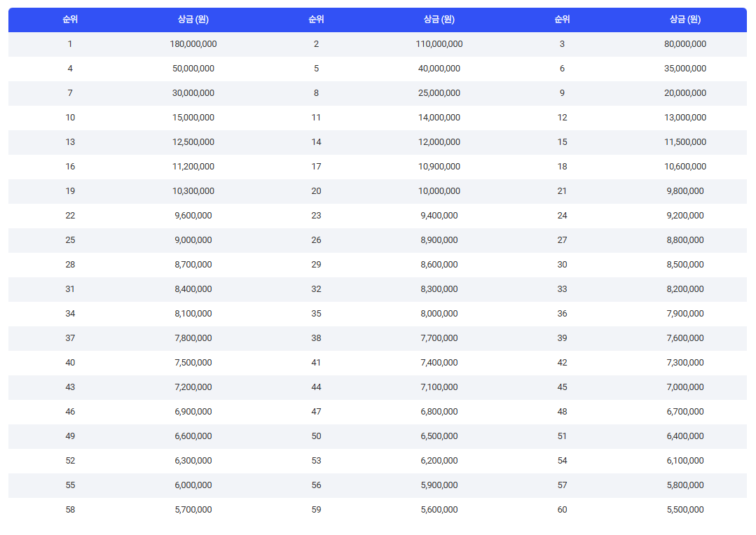Click the 12,500,000 amount
This screenshot has height=535, width=756.
pos(193,142)
